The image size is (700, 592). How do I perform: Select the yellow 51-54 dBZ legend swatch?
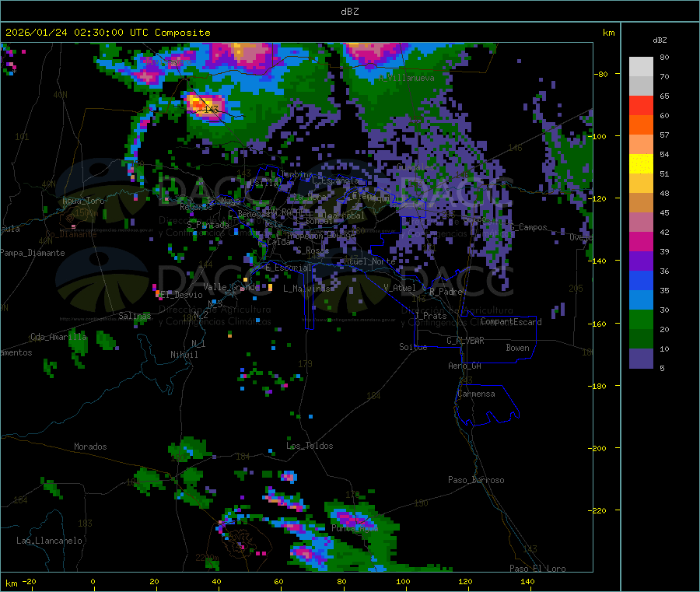[x=641, y=164]
